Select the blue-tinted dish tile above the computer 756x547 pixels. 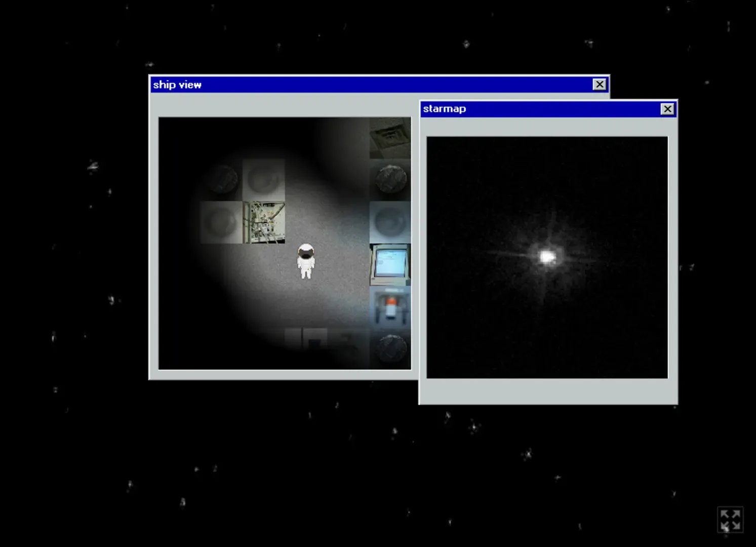(390, 222)
